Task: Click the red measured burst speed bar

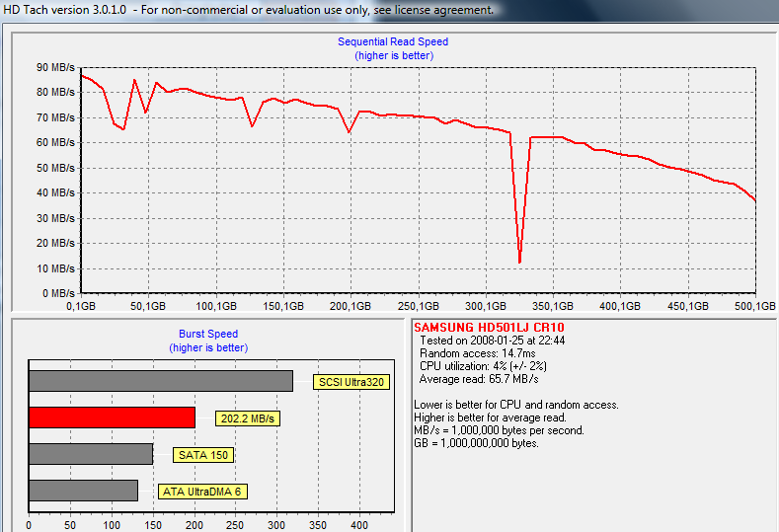Action: tap(112, 418)
